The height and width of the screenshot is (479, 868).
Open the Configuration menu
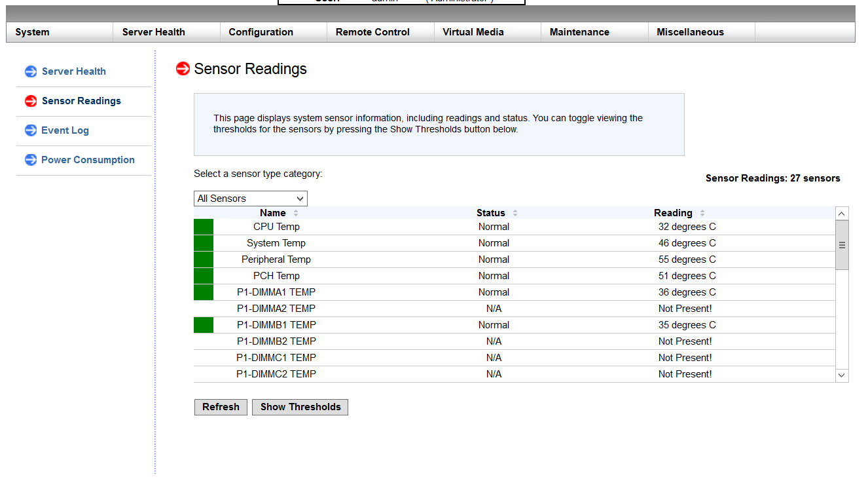pyautogui.click(x=261, y=31)
